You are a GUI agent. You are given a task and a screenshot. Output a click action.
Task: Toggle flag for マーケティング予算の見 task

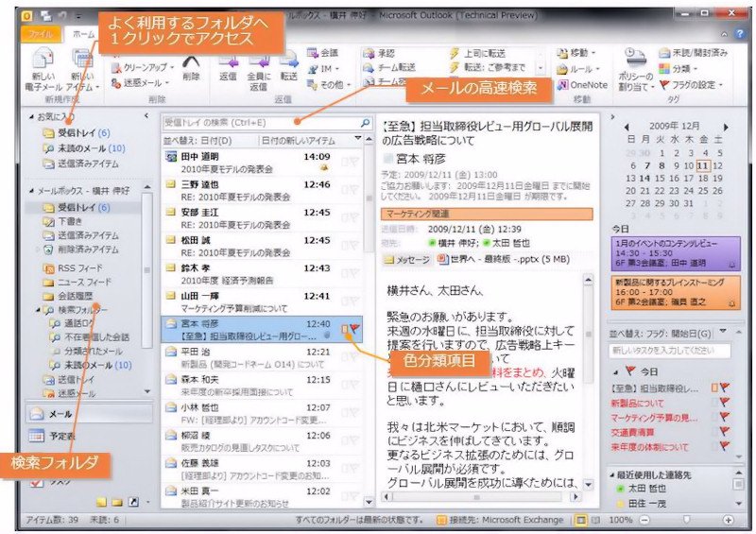724,416
